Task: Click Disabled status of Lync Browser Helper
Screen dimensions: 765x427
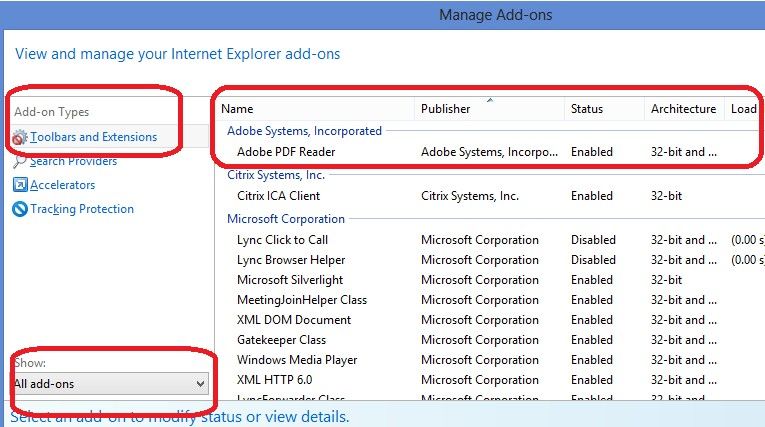Action: pos(593,260)
